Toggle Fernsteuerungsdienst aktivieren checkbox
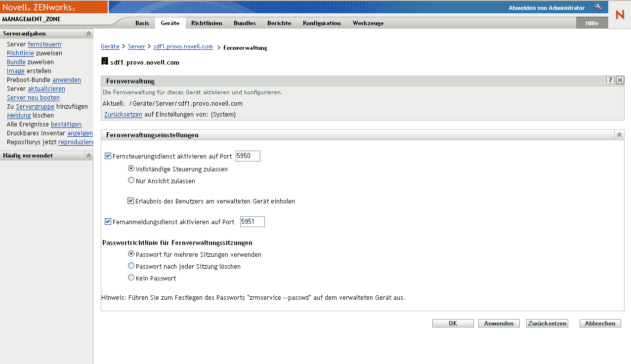This screenshot has height=364, width=631. click(x=108, y=156)
